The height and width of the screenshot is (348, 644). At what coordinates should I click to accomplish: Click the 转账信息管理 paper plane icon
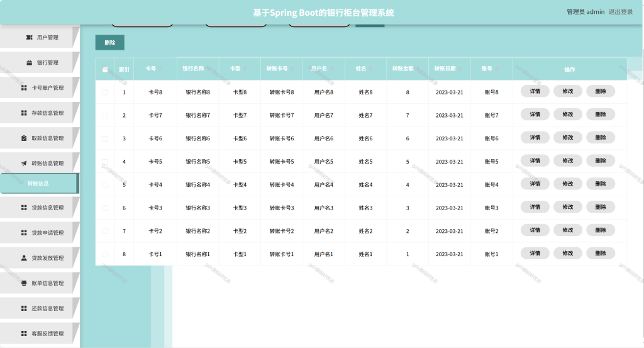click(24, 163)
